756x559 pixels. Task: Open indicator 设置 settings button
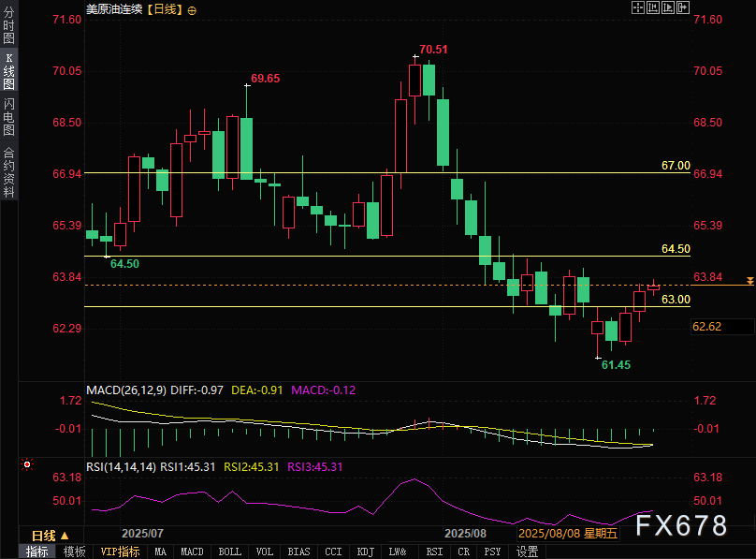528,552
